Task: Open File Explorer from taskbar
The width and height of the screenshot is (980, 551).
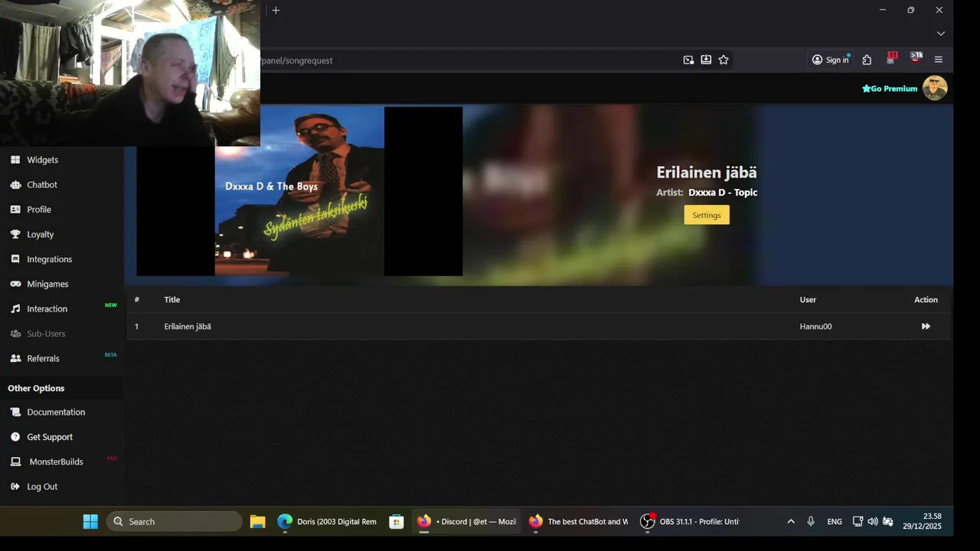Action: coord(257,522)
